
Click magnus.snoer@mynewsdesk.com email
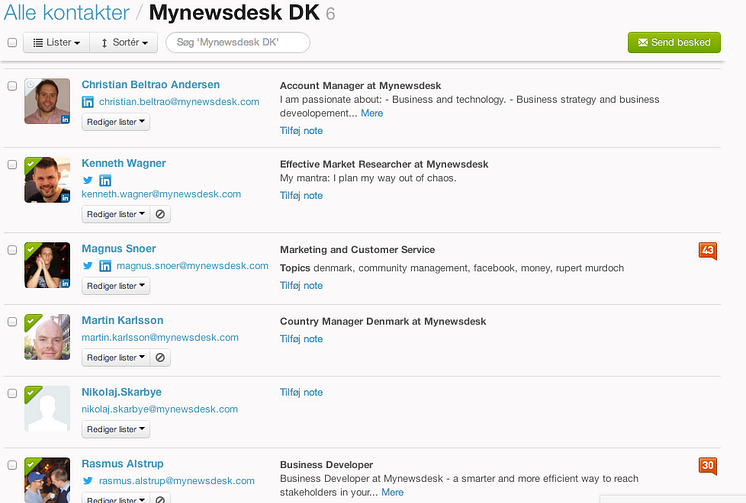[192, 266]
